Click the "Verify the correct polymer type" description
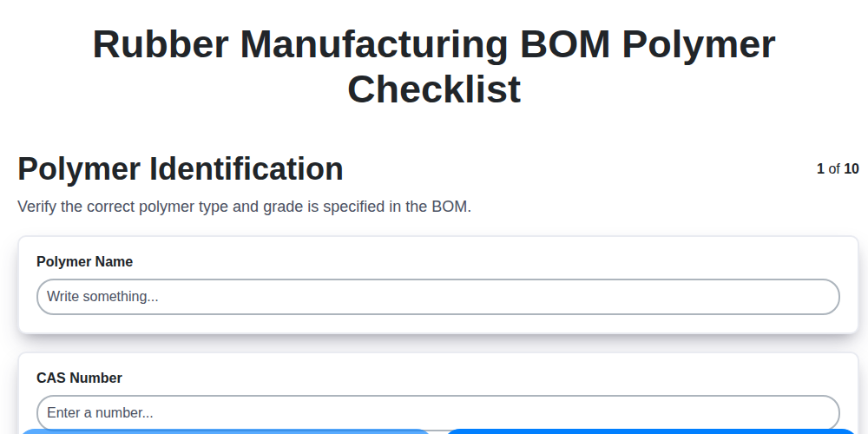This screenshot has width=868, height=434. (x=244, y=207)
